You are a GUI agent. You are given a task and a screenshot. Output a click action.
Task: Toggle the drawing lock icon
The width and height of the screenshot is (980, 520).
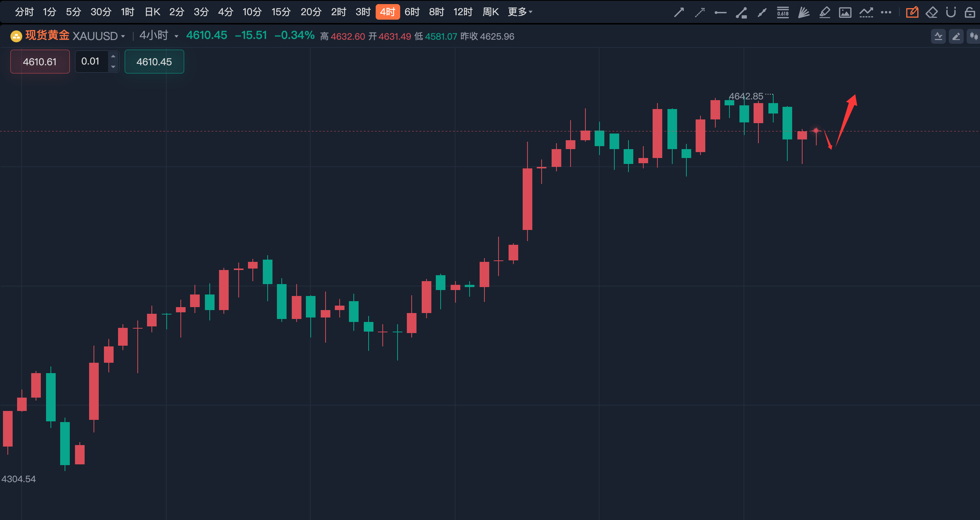coord(970,13)
